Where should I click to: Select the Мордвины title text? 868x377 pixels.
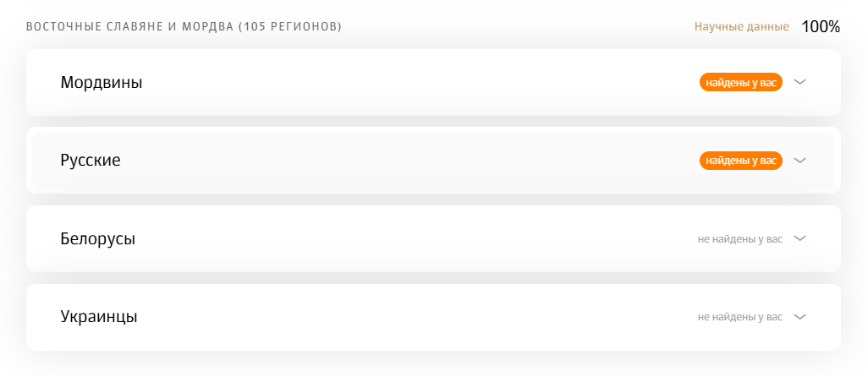[102, 83]
